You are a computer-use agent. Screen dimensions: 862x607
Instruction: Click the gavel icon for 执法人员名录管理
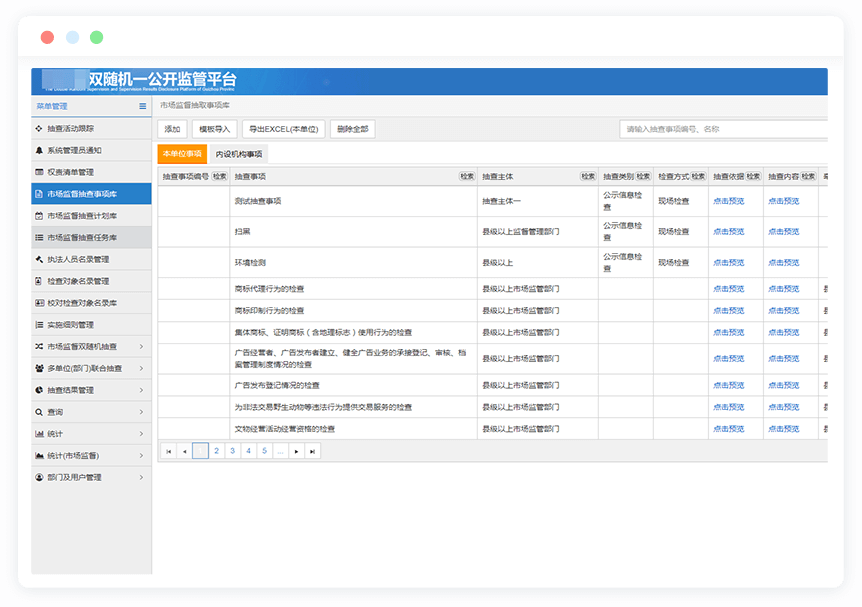(39, 260)
